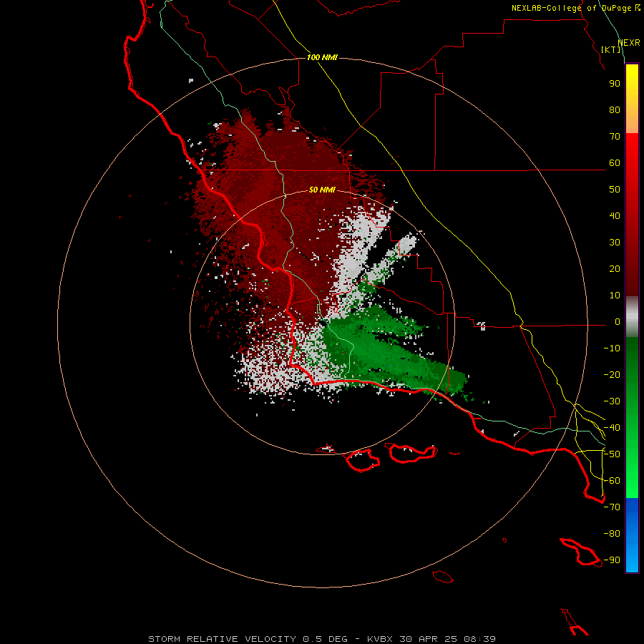Image resolution: width=644 pixels, height=644 pixels.
Task: Click the '80' value on velocity scale
Action: (615, 110)
